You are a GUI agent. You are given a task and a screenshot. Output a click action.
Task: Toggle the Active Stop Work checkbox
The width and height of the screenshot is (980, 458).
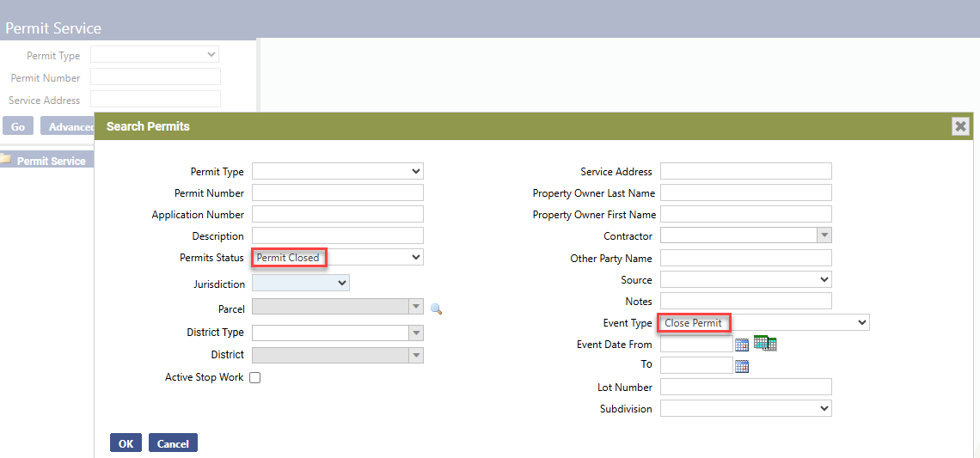click(x=254, y=378)
